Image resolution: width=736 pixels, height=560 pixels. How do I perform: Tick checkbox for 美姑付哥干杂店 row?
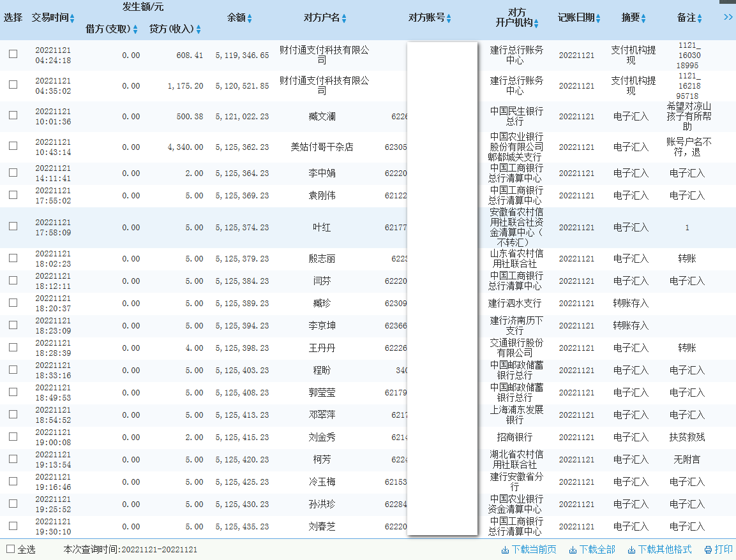pyautogui.click(x=13, y=146)
